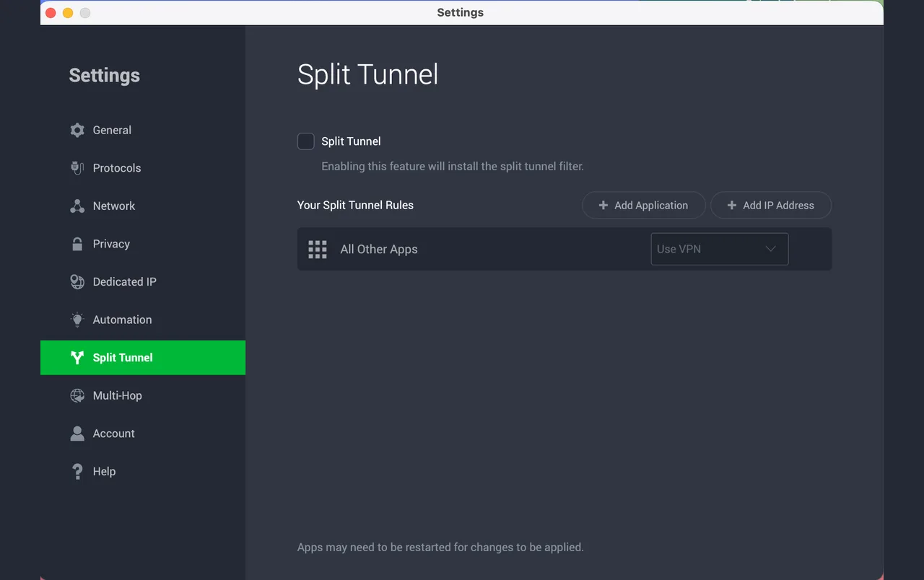Click the Network nodes icon

pyautogui.click(x=77, y=206)
